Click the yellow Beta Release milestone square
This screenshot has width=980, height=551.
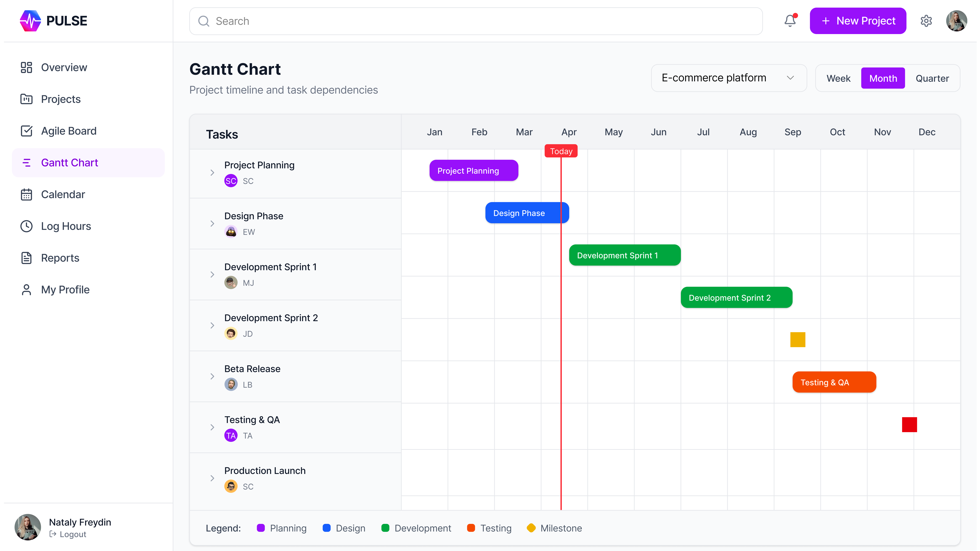797,339
